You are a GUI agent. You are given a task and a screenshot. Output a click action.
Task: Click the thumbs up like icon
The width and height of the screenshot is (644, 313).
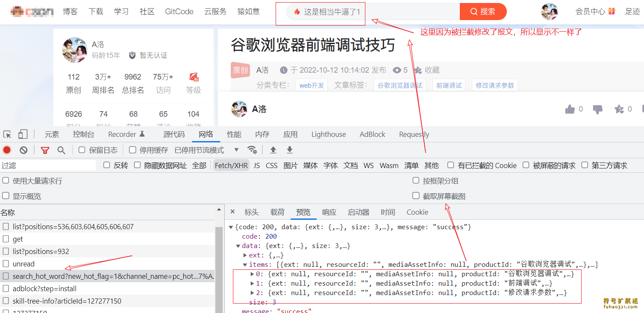(570, 109)
